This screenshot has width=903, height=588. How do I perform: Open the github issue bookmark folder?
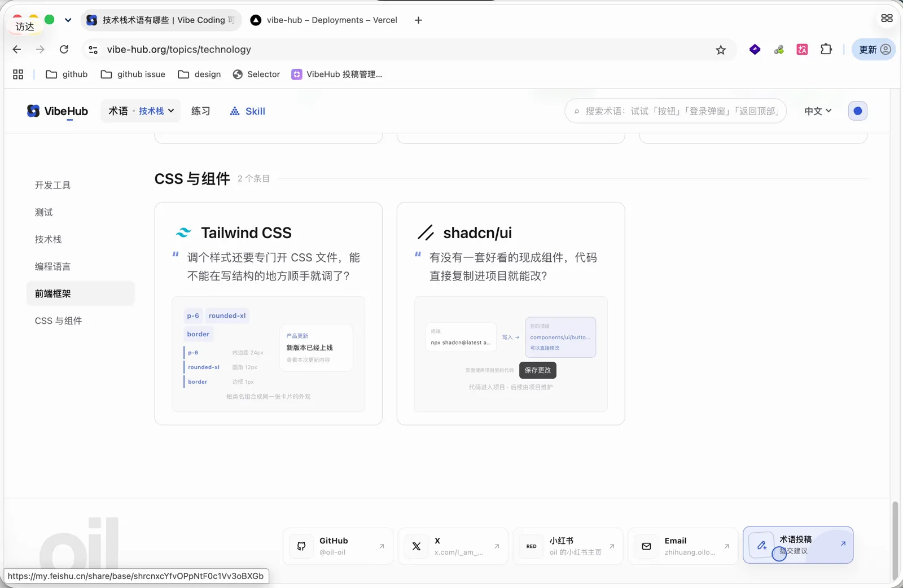(x=133, y=74)
